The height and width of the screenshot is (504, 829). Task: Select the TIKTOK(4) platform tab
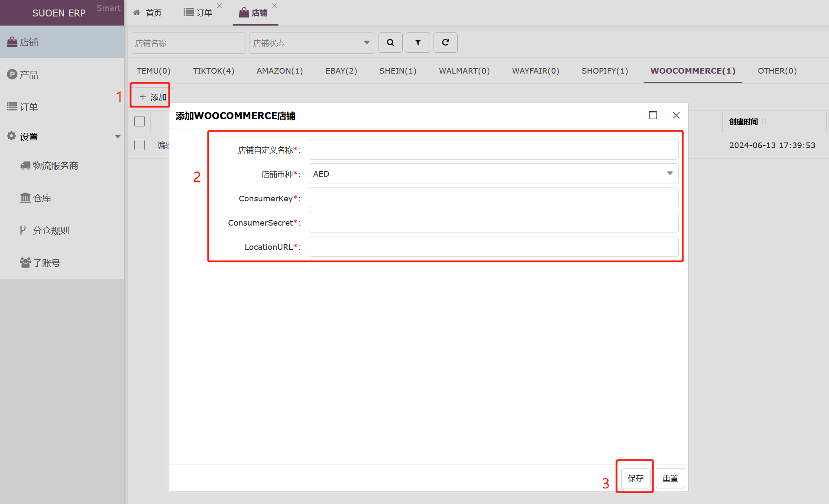[x=214, y=71]
